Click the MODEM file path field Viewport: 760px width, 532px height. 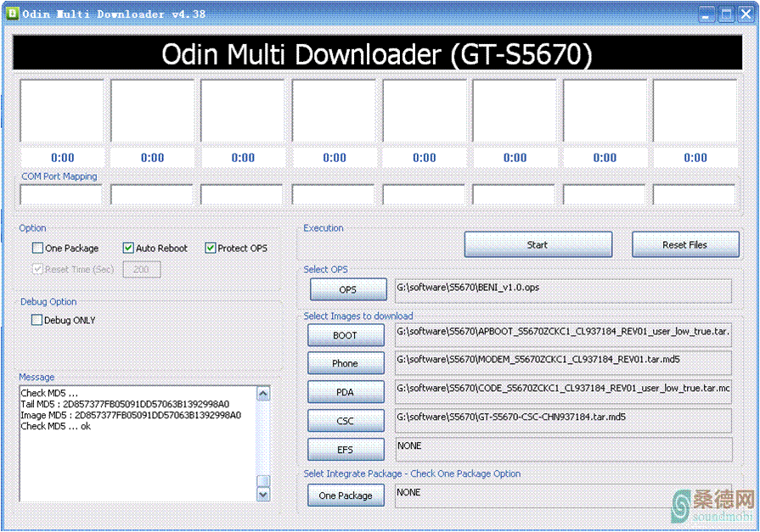563,363
